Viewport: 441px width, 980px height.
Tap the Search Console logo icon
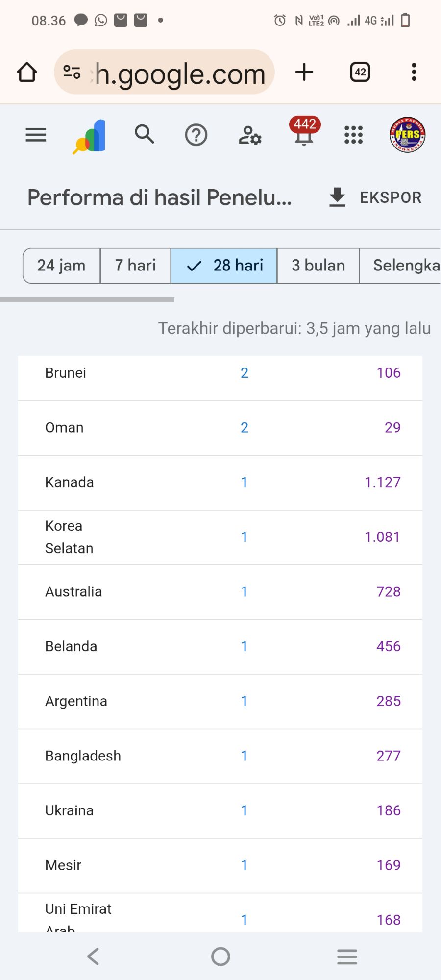(90, 136)
